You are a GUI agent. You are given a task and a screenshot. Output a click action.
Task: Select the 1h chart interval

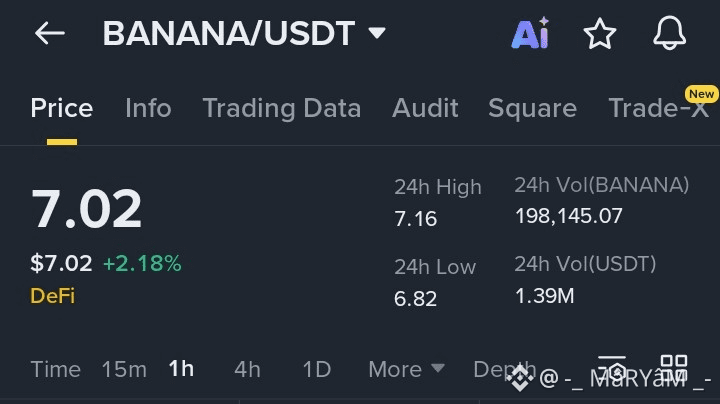pyautogui.click(x=181, y=369)
